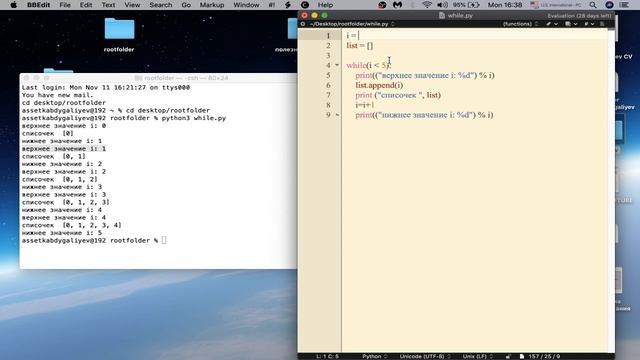This screenshot has width=640, height=360.
Task: Open the Scripts lightning-bolt menu
Action: [x=288, y=5]
